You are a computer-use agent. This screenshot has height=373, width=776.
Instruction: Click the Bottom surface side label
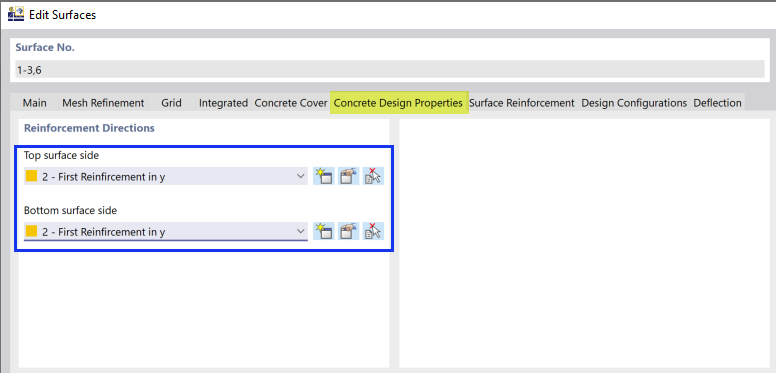(70, 210)
